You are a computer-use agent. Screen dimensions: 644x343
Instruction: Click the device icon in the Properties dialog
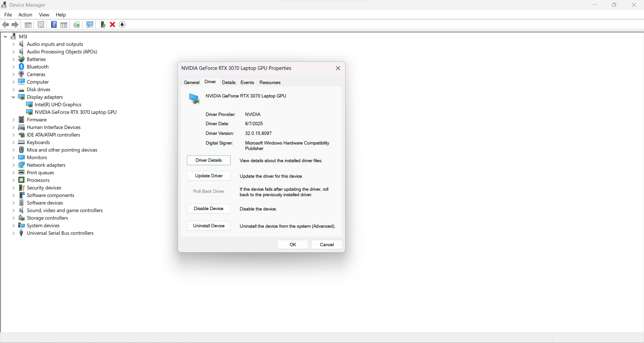[x=194, y=99]
